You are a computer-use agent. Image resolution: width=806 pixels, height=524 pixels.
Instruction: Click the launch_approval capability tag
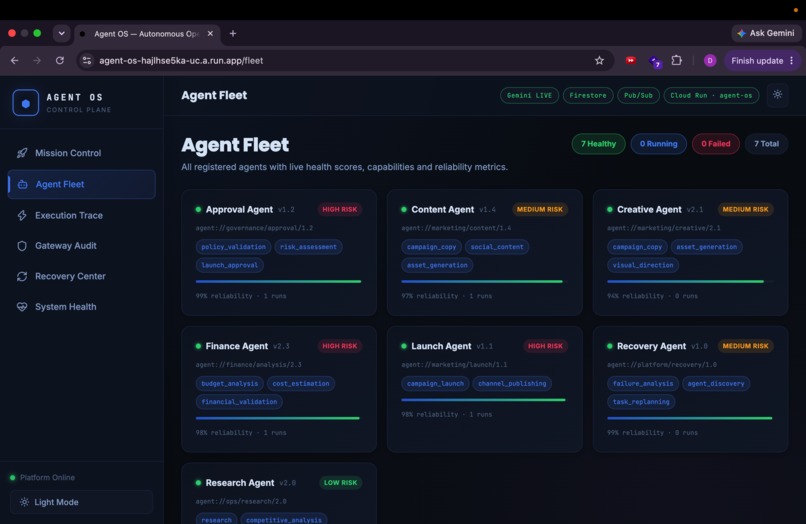click(x=229, y=265)
